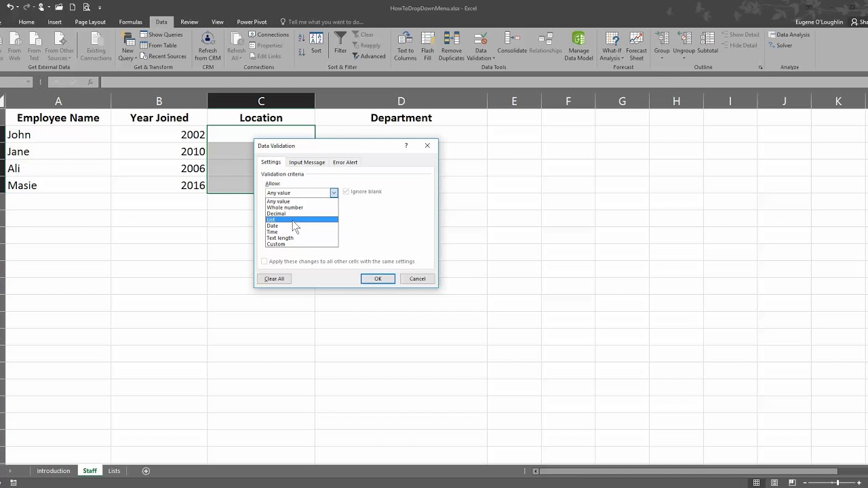Switch to the Formulas ribbon tab

click(x=131, y=22)
